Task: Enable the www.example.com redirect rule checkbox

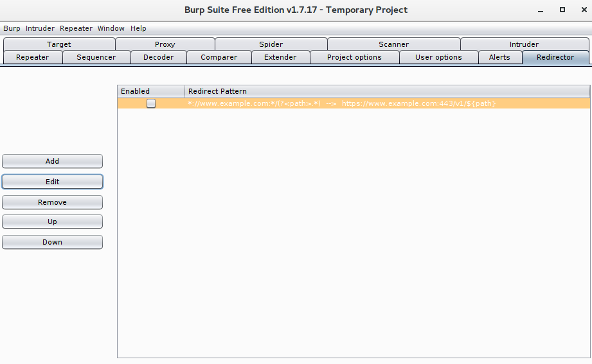Action: click(x=151, y=103)
